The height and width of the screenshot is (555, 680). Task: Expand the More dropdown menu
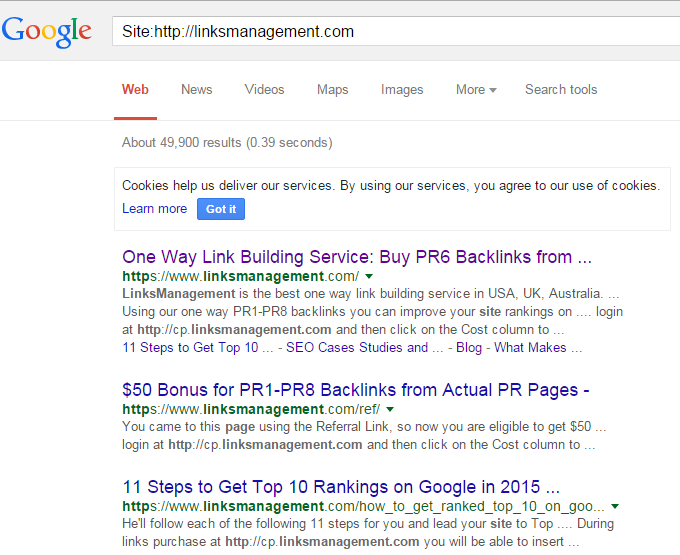point(476,89)
